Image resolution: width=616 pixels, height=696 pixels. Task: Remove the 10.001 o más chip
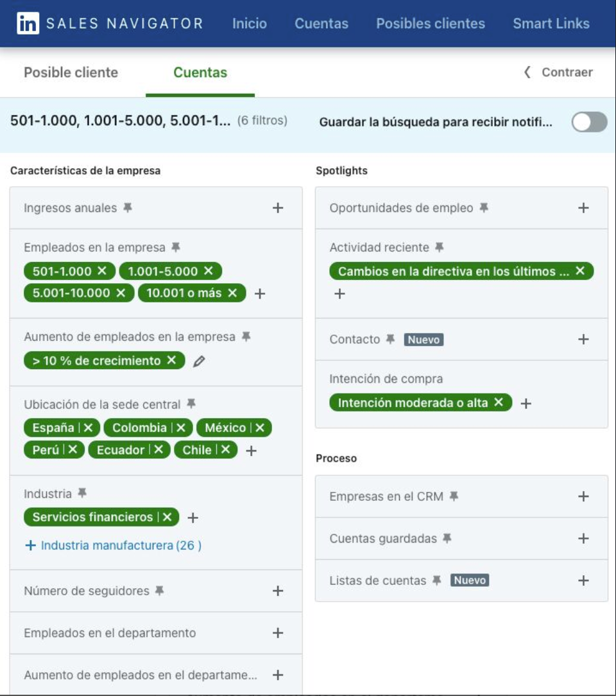click(232, 293)
